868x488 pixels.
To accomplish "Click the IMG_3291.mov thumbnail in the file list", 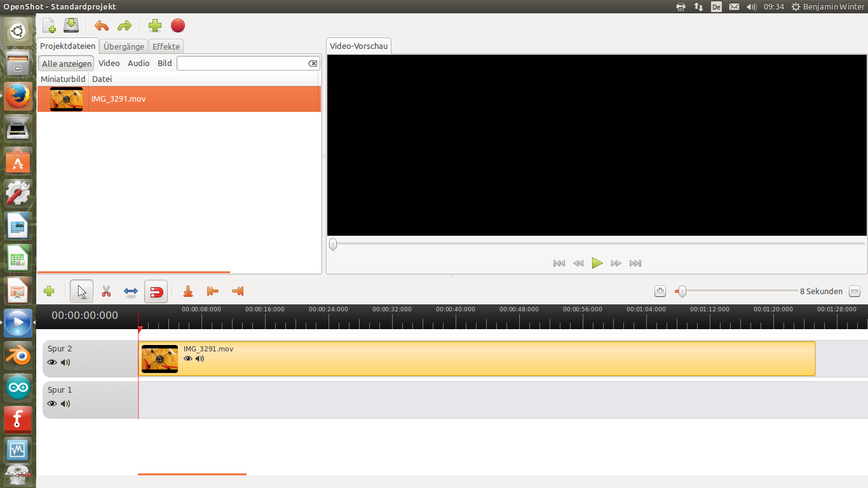I will click(x=66, y=99).
